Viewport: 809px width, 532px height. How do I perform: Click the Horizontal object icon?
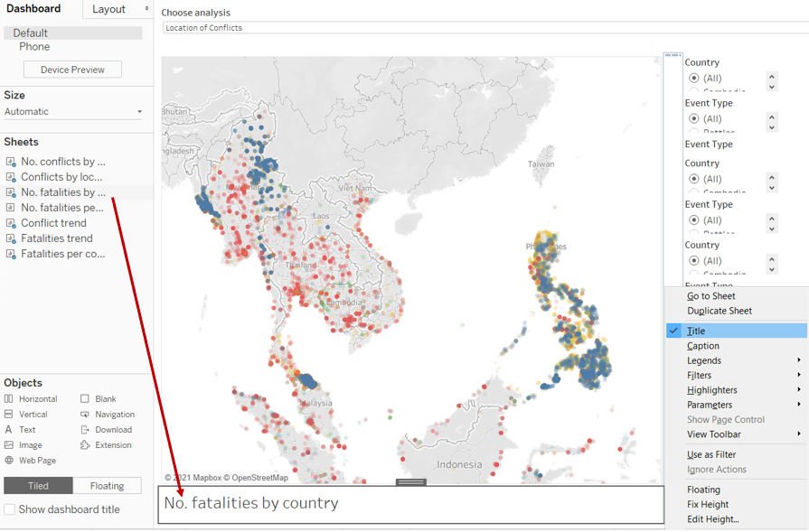pyautogui.click(x=9, y=399)
